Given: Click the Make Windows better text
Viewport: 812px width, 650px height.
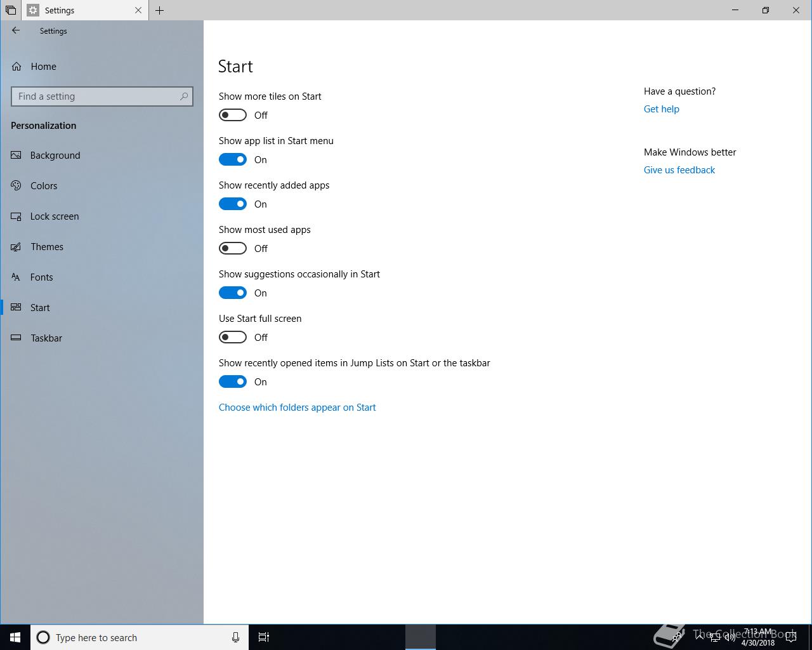Looking at the screenshot, I should 690,152.
